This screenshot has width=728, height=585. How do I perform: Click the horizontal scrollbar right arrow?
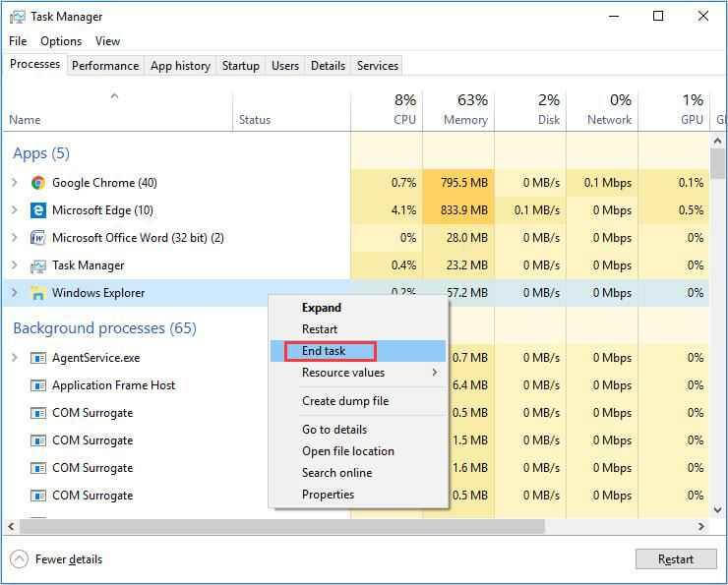701,527
